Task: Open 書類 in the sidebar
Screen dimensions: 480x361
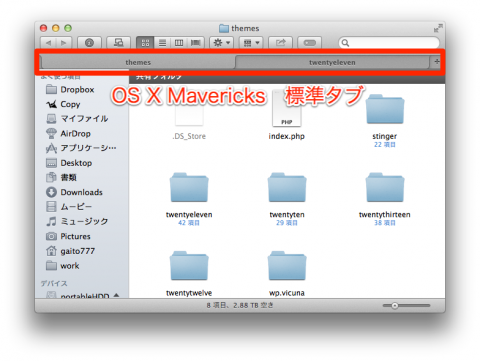Action: coord(61,177)
